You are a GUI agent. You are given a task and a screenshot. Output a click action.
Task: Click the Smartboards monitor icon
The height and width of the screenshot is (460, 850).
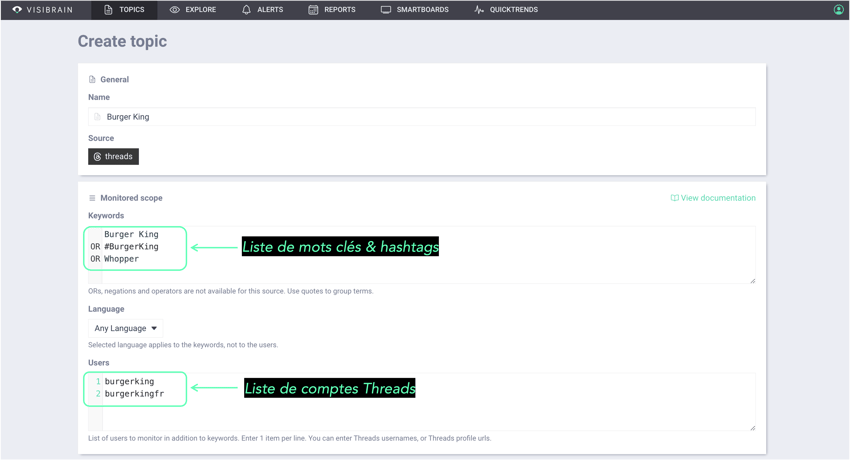[x=386, y=10]
